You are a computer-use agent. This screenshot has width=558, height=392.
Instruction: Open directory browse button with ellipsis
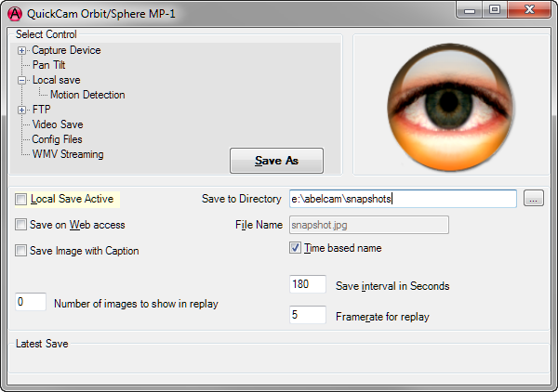533,198
